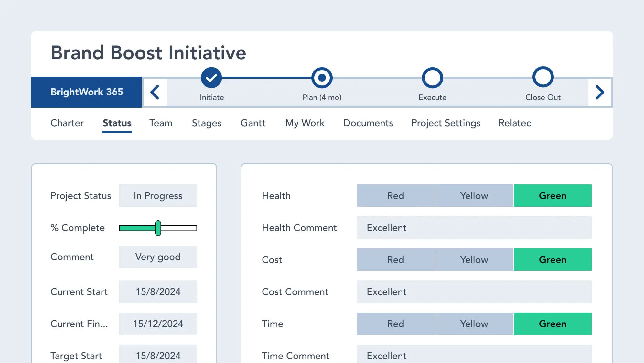View the Documents section
This screenshot has height=363, width=644.
[368, 123]
